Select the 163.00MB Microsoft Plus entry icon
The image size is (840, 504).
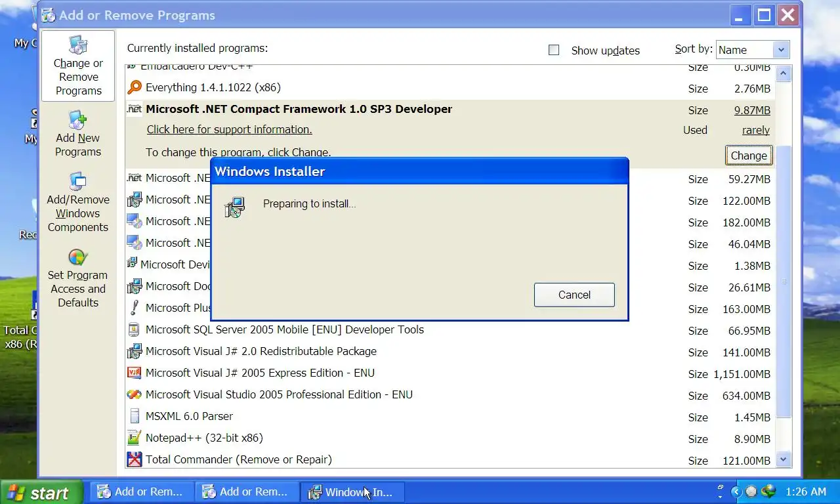coord(134,308)
